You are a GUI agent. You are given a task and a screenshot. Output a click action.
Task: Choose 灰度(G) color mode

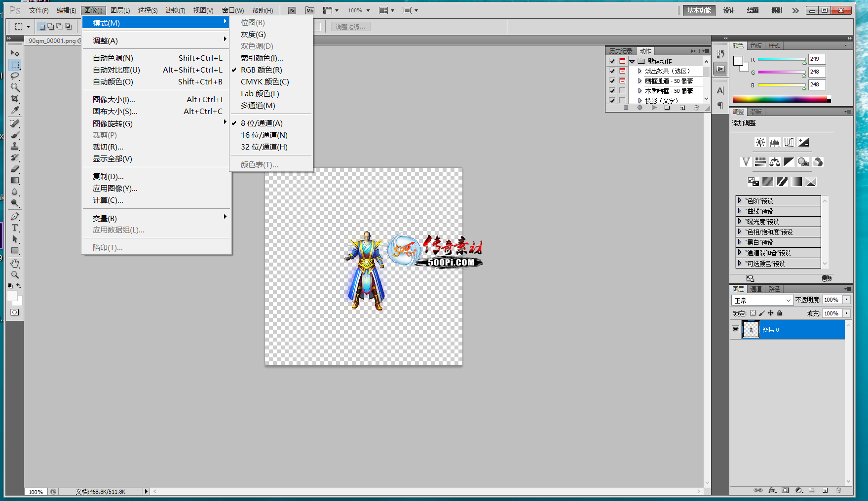(x=253, y=34)
